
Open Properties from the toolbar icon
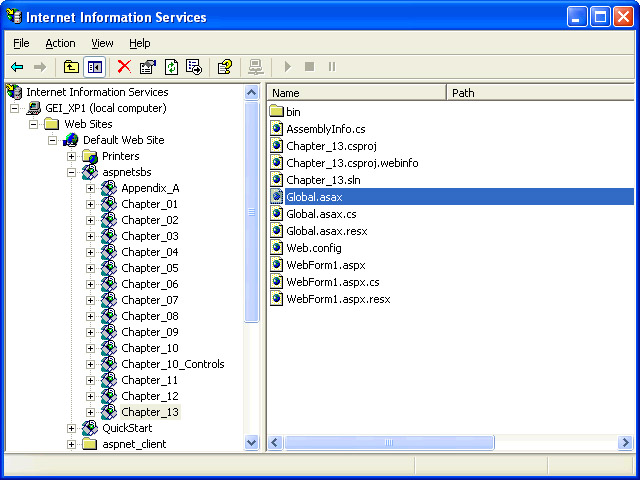148,67
